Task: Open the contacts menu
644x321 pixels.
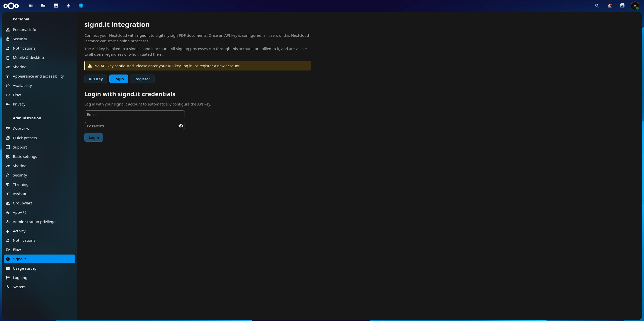Action: click(x=622, y=6)
